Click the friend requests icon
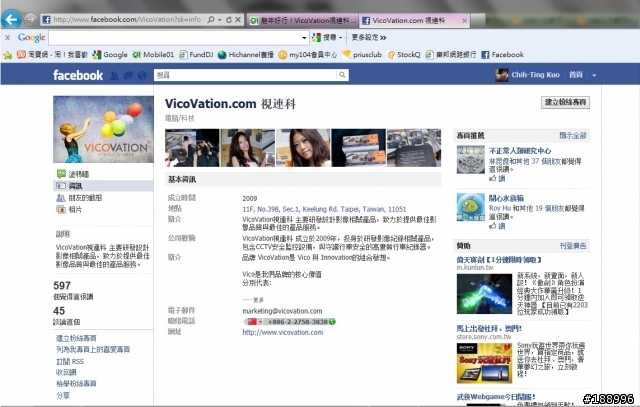 [x=114, y=75]
